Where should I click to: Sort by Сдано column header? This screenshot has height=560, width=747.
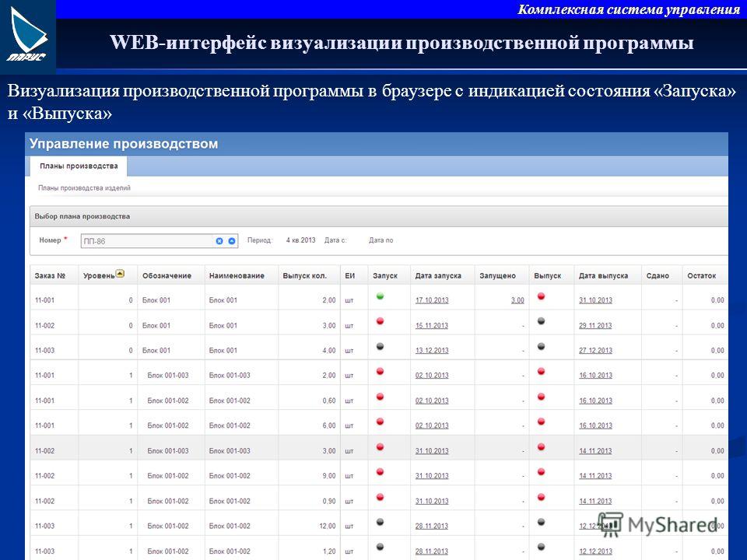pos(658,275)
